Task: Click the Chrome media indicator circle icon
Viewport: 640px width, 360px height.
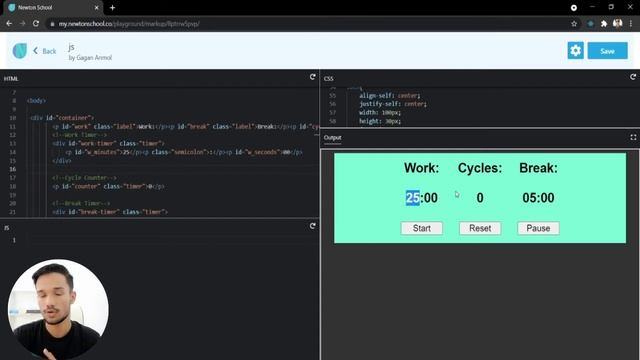Action: [574, 7]
